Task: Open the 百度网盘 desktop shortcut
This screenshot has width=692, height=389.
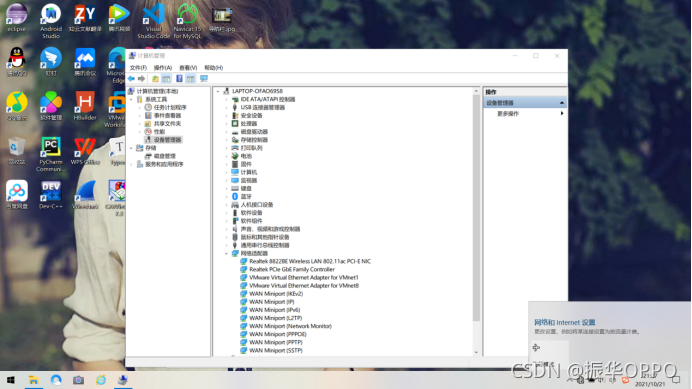Action: (x=17, y=195)
